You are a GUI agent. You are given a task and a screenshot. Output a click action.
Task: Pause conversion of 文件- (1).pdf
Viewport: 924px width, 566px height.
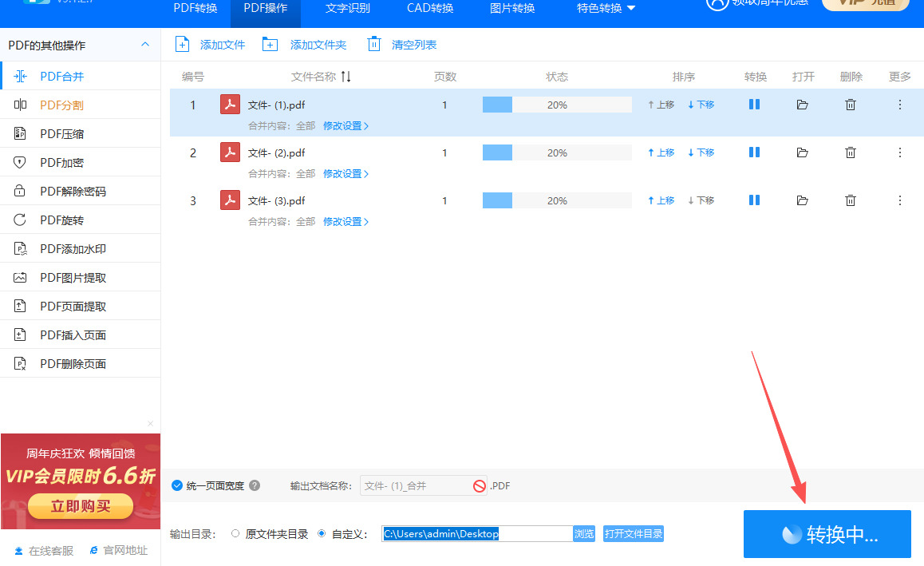(754, 105)
